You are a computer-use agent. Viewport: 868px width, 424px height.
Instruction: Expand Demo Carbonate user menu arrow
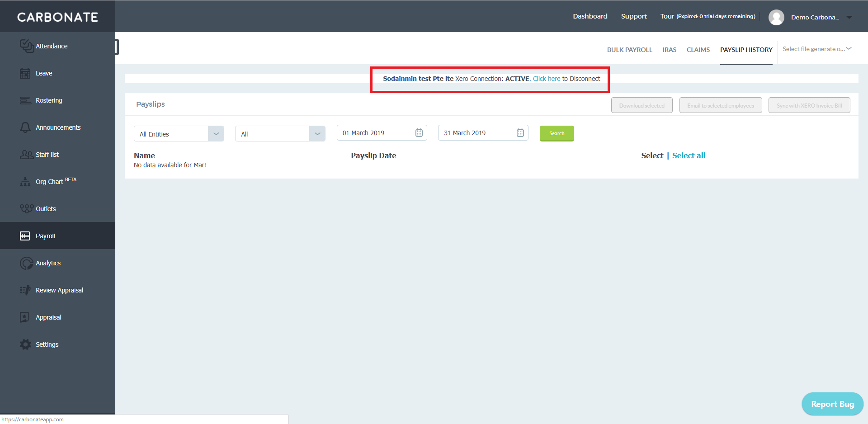[x=849, y=17]
